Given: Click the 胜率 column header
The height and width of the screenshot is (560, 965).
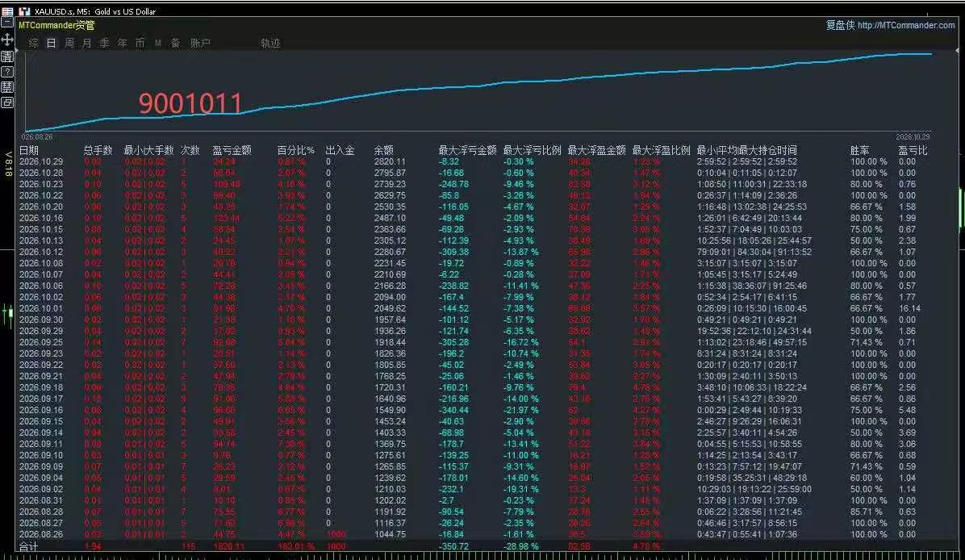Looking at the screenshot, I should [860, 150].
